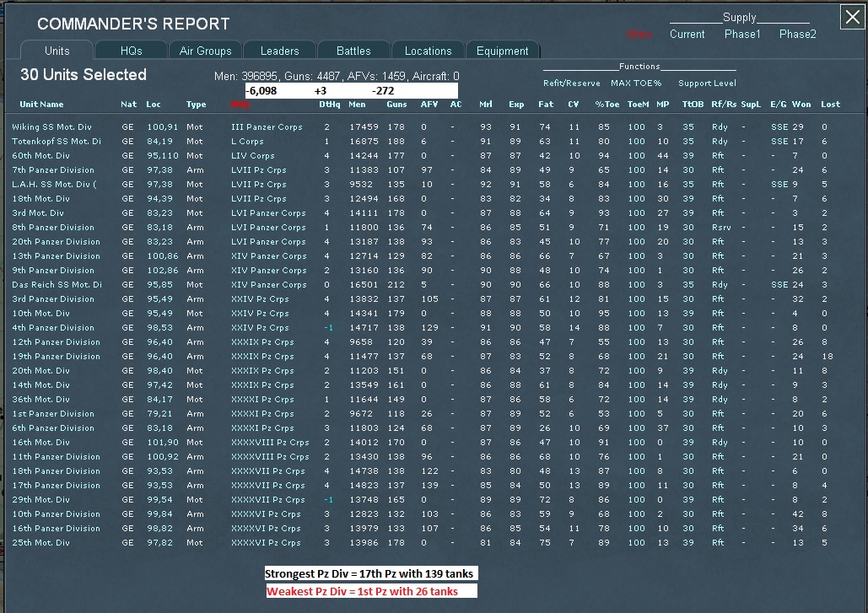Sort by Loc column header
The image size is (868, 613).
pyautogui.click(x=154, y=104)
